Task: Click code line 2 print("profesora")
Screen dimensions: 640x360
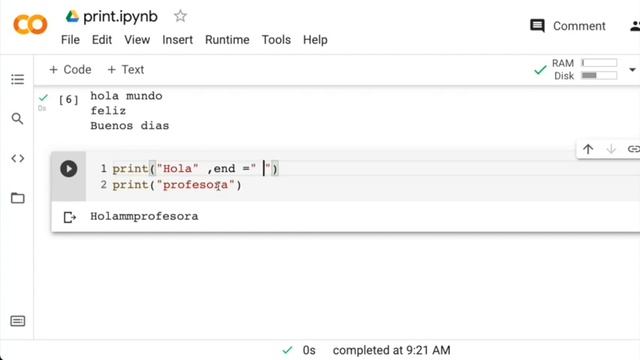Action: pyautogui.click(x=177, y=185)
